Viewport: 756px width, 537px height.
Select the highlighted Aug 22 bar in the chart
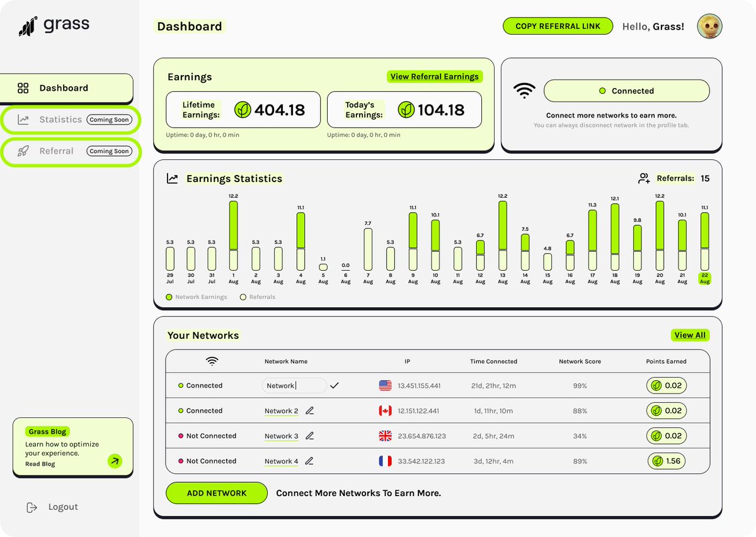pyautogui.click(x=704, y=242)
